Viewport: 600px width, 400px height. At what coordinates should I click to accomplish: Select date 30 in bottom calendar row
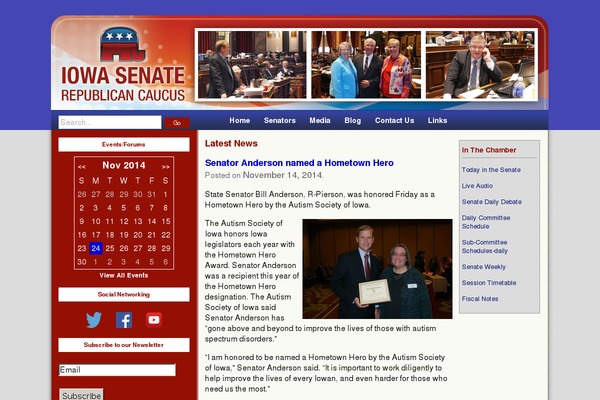(82, 262)
